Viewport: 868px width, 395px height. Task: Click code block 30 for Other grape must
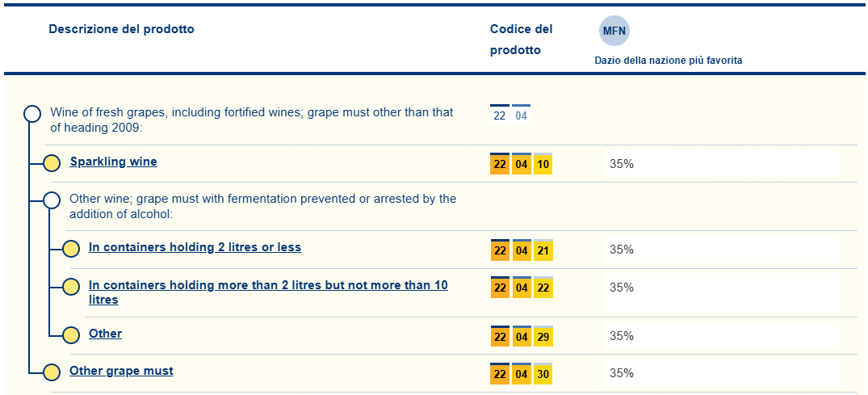[543, 374]
